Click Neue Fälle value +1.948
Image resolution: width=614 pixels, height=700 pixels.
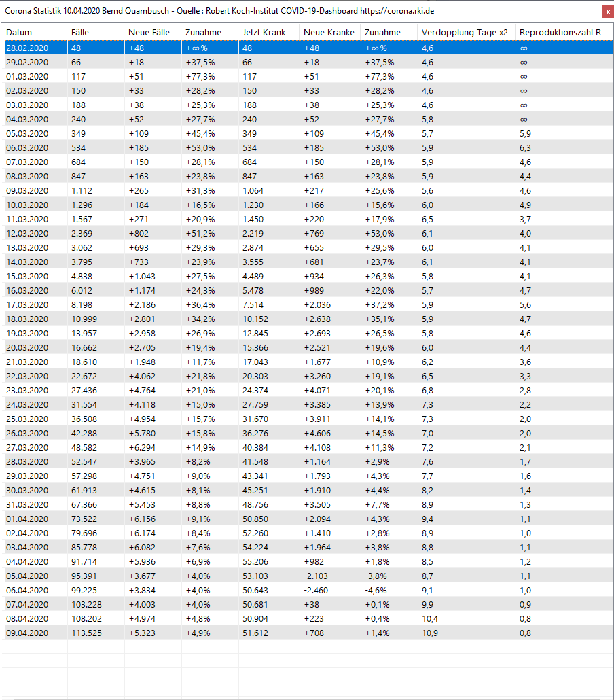(143, 362)
